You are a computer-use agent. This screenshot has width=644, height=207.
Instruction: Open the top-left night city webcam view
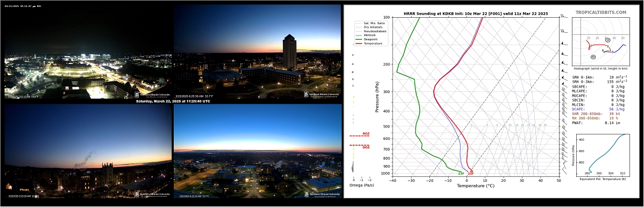click(88, 52)
